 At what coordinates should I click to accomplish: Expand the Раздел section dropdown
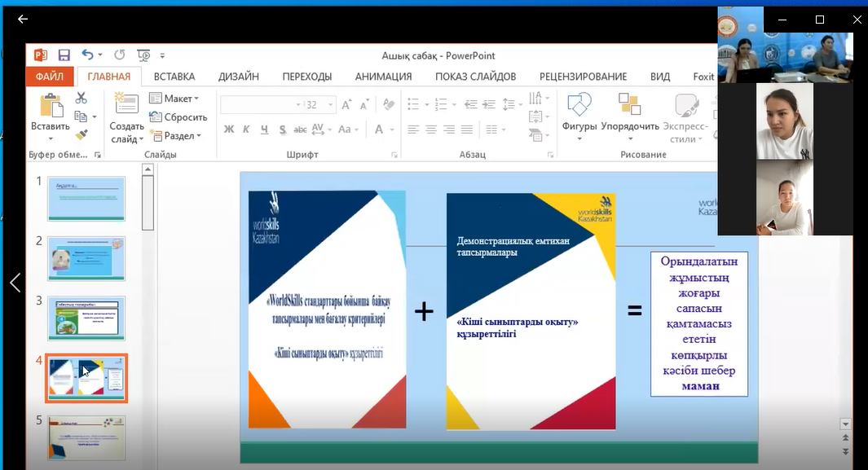[174, 136]
